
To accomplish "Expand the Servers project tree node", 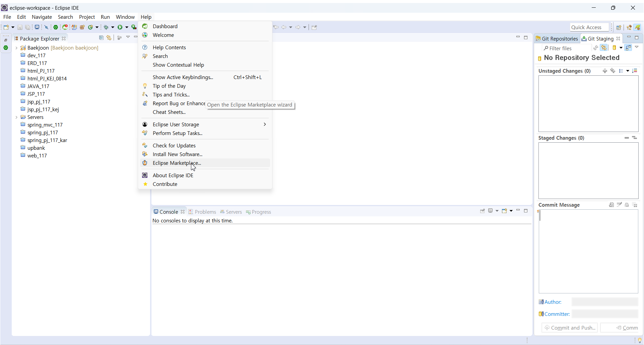I will pyautogui.click(x=16, y=117).
